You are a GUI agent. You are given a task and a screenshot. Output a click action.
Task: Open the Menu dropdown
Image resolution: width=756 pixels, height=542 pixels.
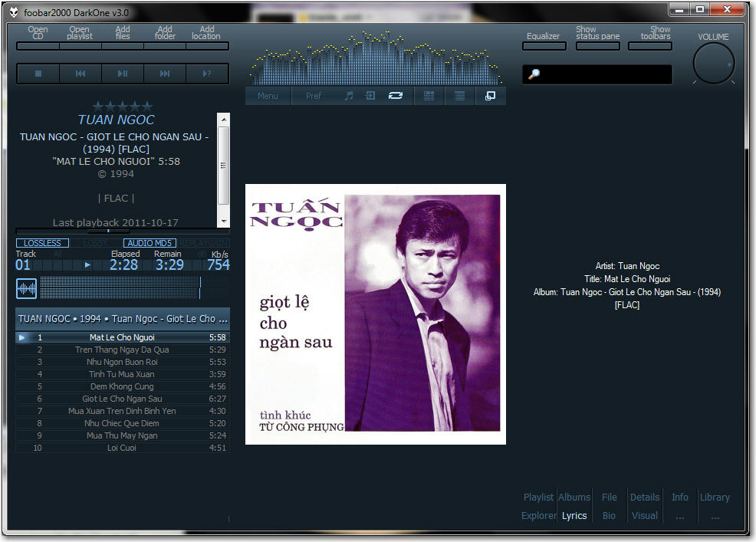268,96
